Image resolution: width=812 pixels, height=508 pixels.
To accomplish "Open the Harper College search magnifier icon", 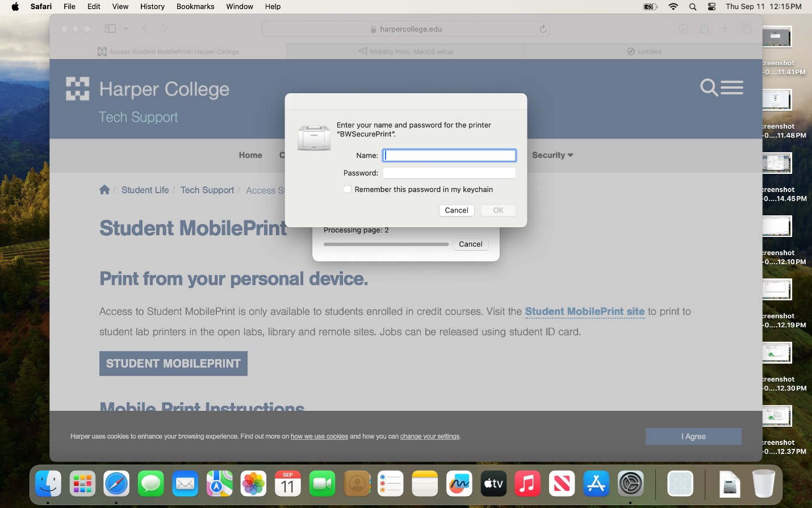I will click(709, 88).
